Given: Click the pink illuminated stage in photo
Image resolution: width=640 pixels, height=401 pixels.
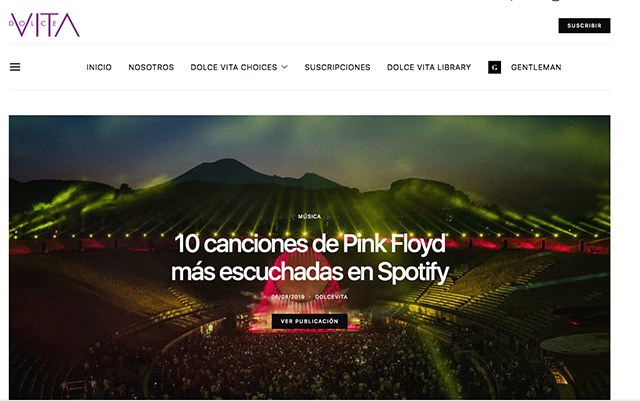Looking at the screenshot, I should tap(302, 302).
